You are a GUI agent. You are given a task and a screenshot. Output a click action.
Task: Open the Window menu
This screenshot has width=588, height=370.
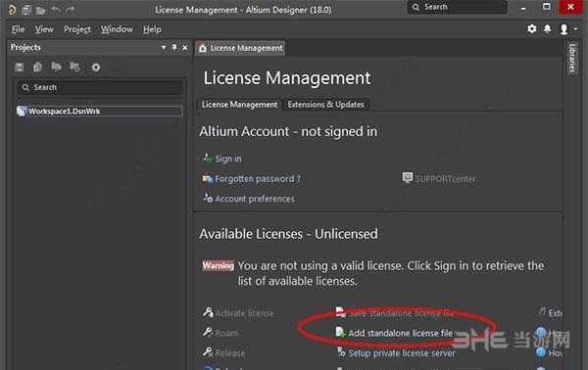(x=117, y=29)
